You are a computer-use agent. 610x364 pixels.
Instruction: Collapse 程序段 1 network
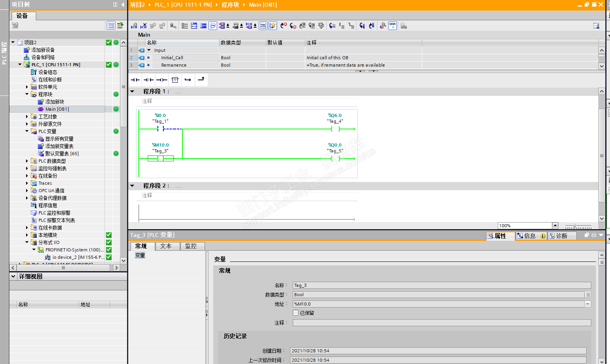tap(133, 91)
